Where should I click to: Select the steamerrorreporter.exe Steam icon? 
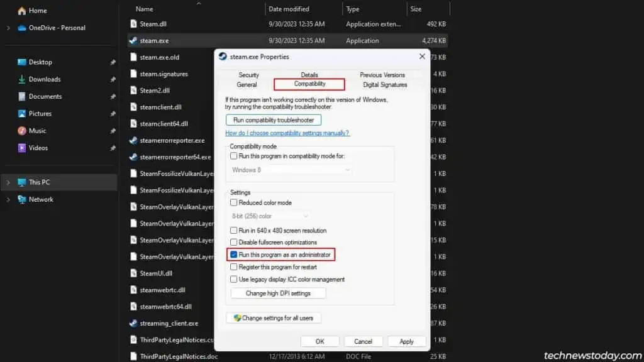pyautogui.click(x=133, y=140)
